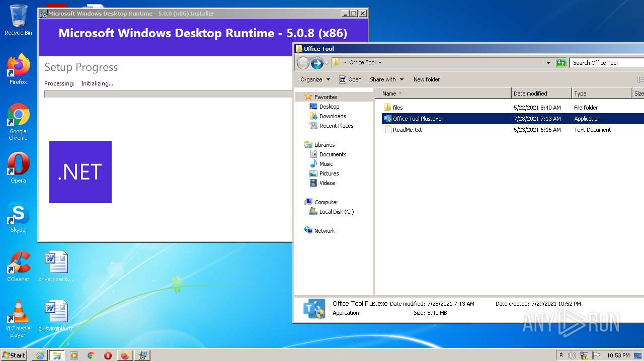This screenshot has height=362, width=644.
Task: Click the Firefox taskbar button
Action: [x=125, y=355]
